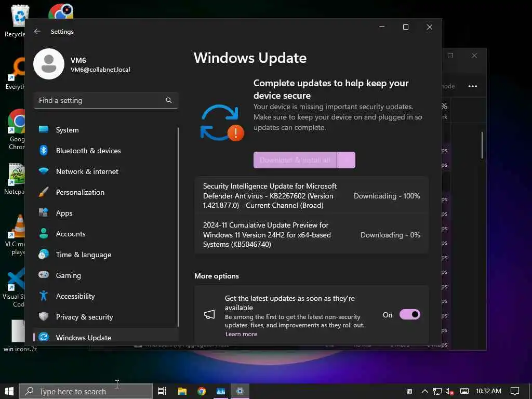Close the Settings window
This screenshot has height=399, width=532.
tap(430, 27)
